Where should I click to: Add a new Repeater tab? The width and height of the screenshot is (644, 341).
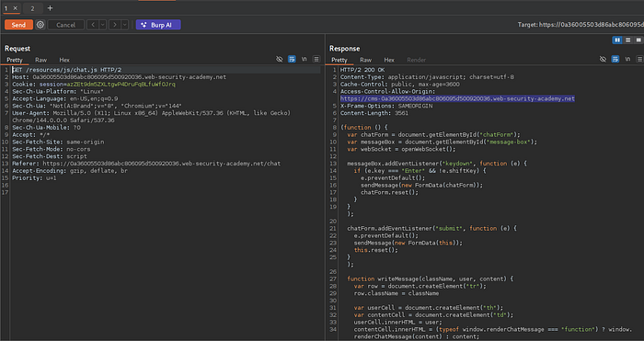(x=50, y=7)
